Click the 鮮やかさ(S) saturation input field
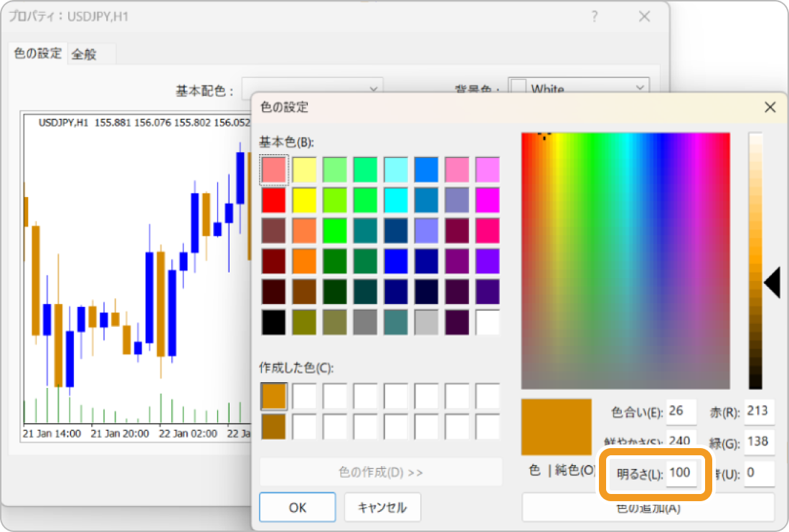This screenshot has height=532, width=789. pos(681,439)
